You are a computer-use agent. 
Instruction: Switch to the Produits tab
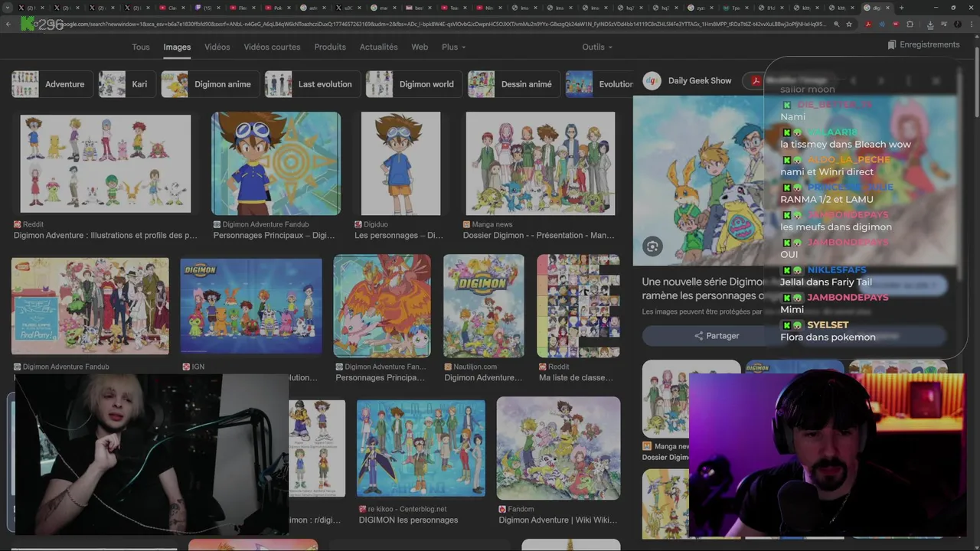tap(330, 47)
